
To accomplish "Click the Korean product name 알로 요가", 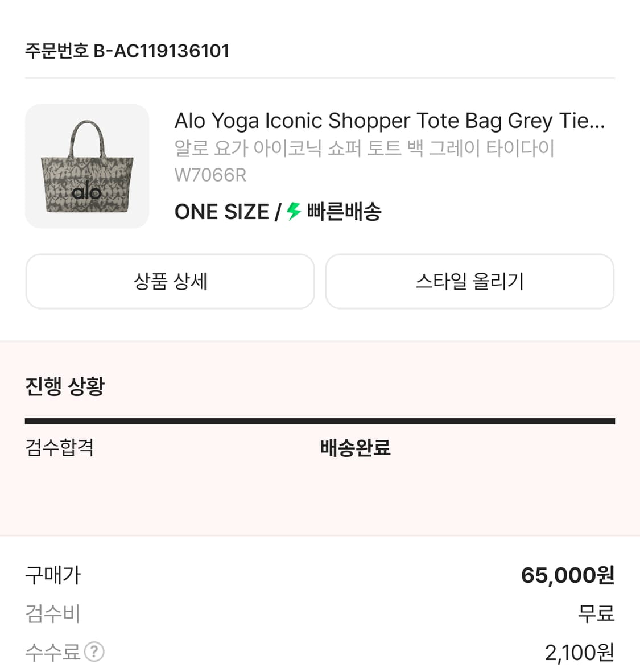I will [364, 148].
